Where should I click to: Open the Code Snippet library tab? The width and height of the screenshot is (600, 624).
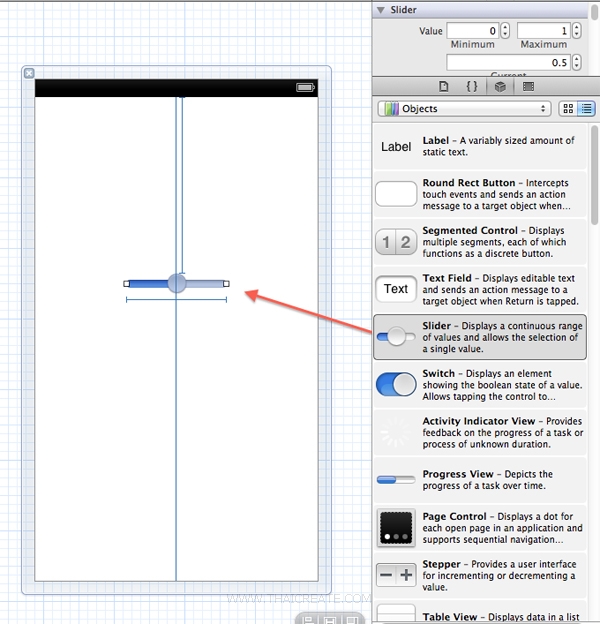click(471, 86)
